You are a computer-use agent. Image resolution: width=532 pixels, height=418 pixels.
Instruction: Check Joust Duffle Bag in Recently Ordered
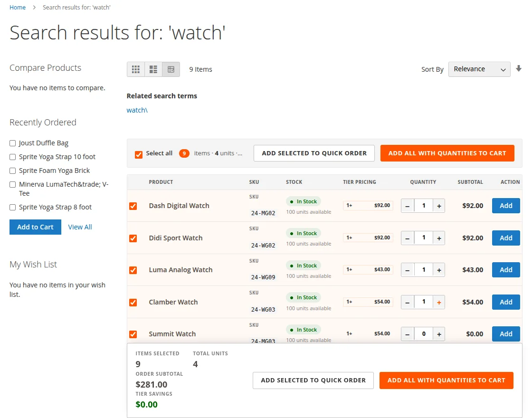(12, 143)
